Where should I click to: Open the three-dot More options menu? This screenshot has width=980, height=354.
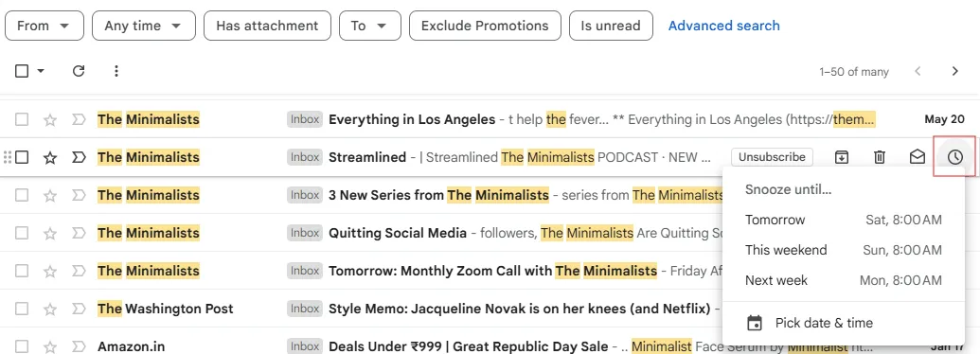coord(116,71)
